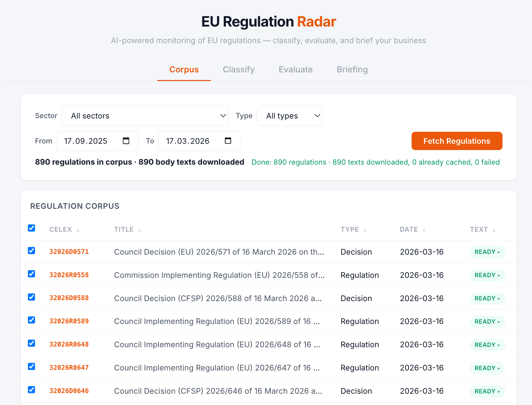Click the DATE column header label
The width and height of the screenshot is (532, 405).
(409, 230)
